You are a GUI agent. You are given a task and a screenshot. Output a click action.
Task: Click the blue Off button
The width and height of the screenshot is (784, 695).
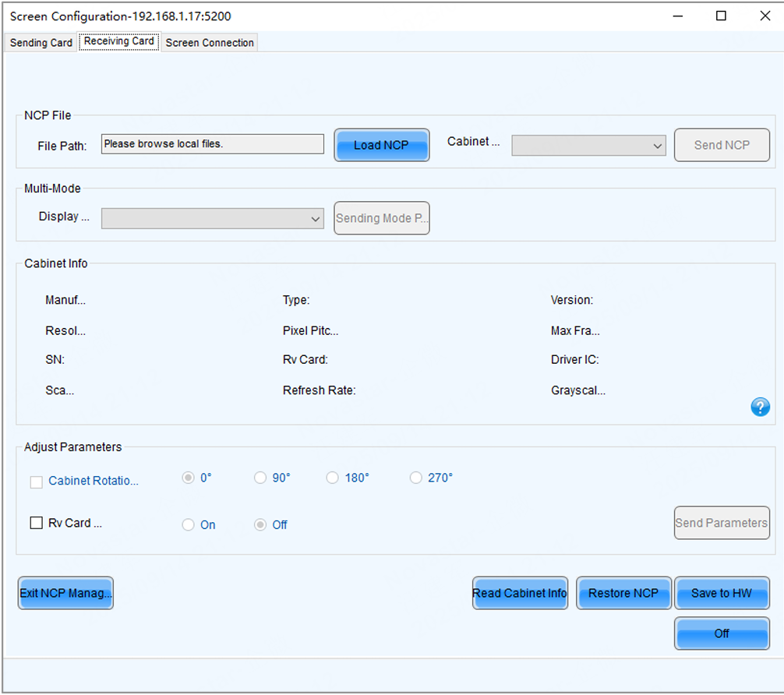tap(721, 633)
